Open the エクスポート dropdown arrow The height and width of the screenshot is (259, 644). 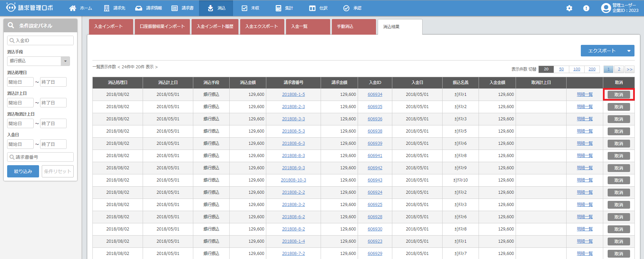coord(629,51)
